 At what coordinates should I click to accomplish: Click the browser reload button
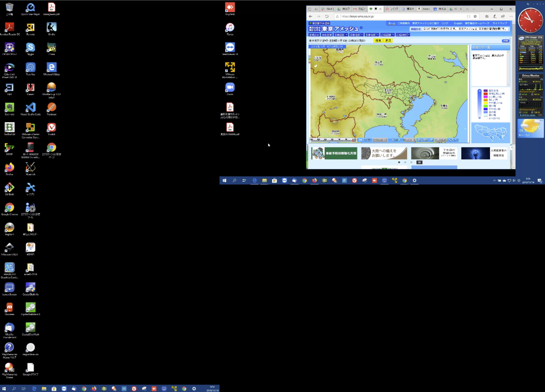point(327,16)
